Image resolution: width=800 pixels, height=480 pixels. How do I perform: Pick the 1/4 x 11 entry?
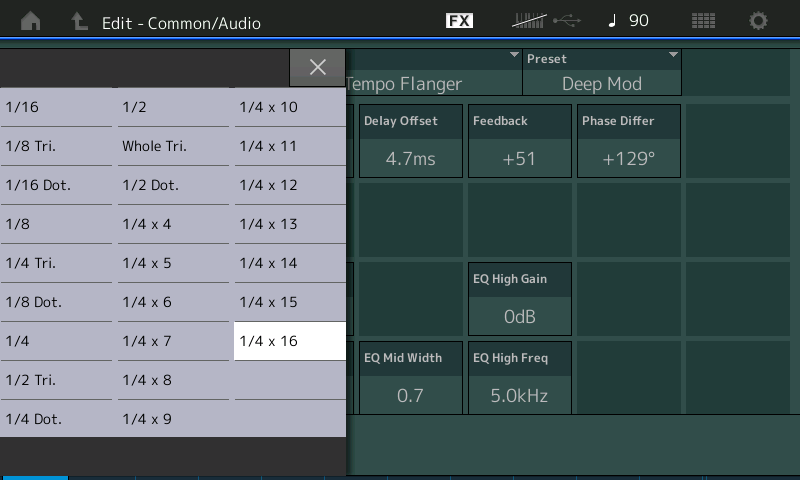coord(290,146)
